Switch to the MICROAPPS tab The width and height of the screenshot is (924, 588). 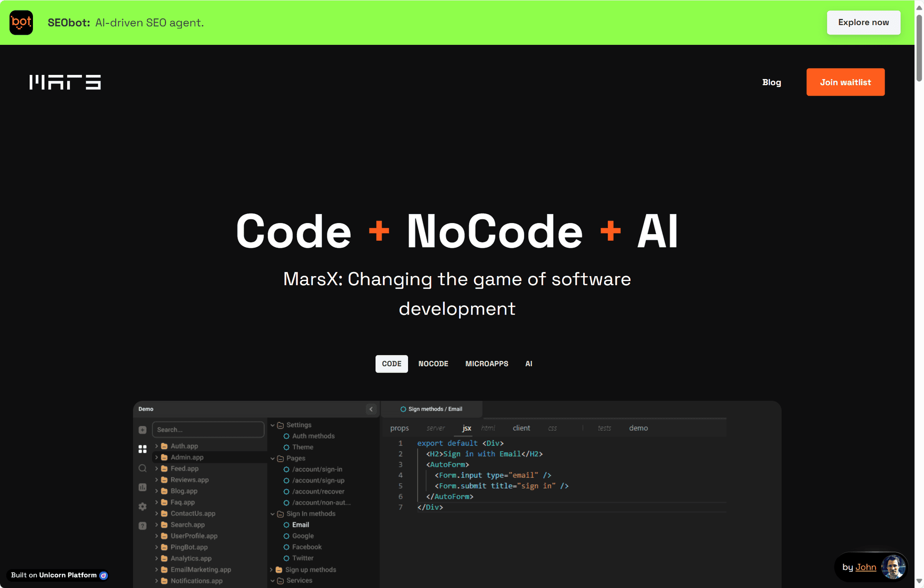[486, 364]
